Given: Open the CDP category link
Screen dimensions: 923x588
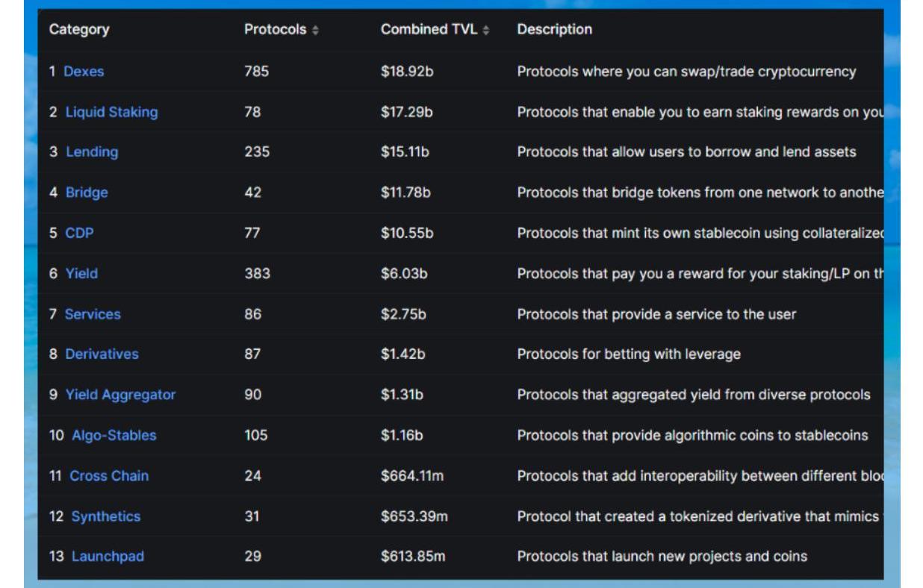Looking at the screenshot, I should click(x=79, y=233).
